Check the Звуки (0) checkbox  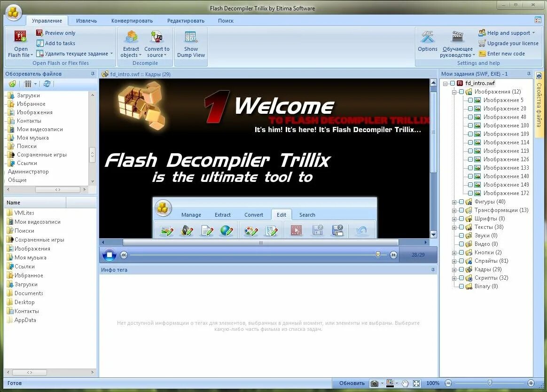[x=461, y=235]
